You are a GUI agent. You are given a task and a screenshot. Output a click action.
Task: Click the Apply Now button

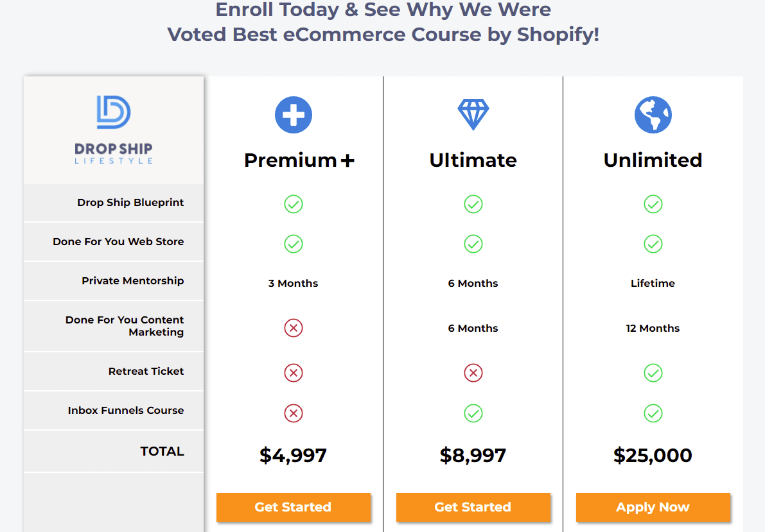click(x=653, y=507)
